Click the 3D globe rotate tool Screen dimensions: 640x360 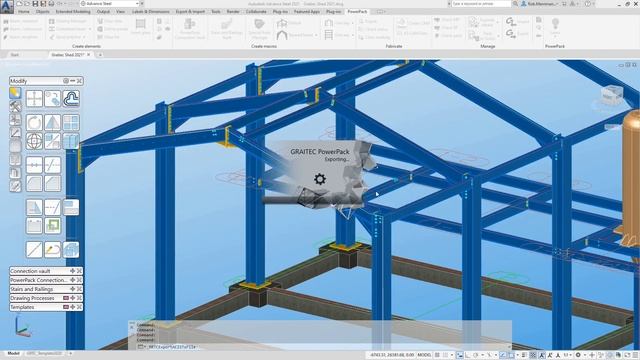tap(34, 141)
